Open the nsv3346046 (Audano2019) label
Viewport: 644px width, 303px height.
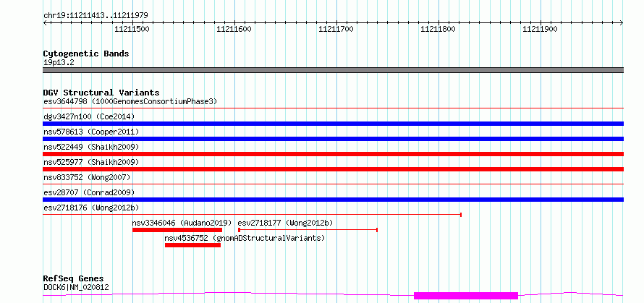pos(182,223)
